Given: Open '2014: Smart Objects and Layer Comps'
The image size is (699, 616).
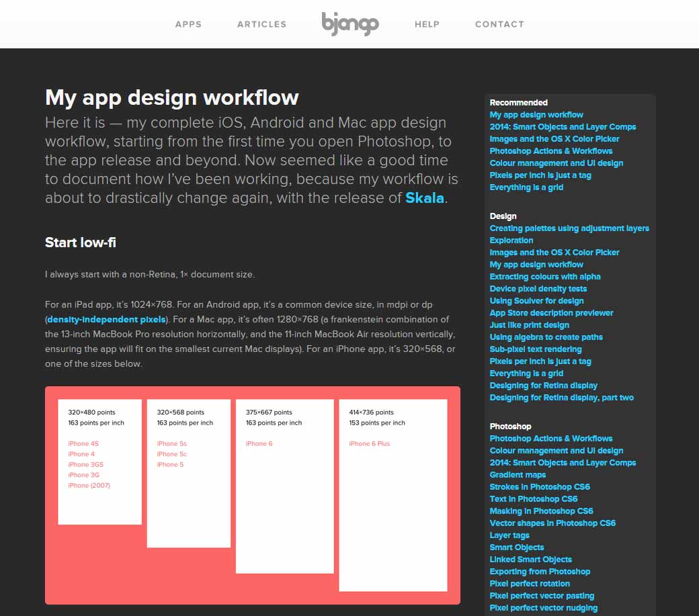Looking at the screenshot, I should coord(563,126).
